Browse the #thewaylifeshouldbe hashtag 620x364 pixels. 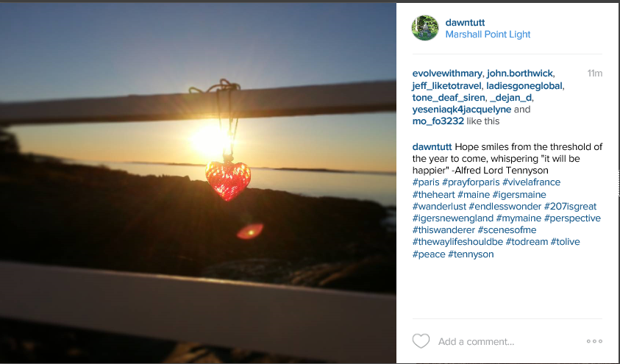pyautogui.click(x=457, y=242)
